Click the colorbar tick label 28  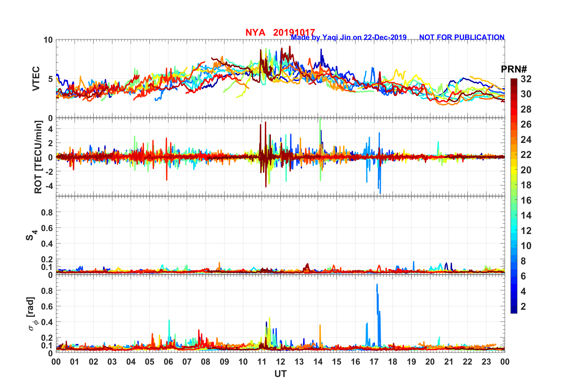pos(526,109)
